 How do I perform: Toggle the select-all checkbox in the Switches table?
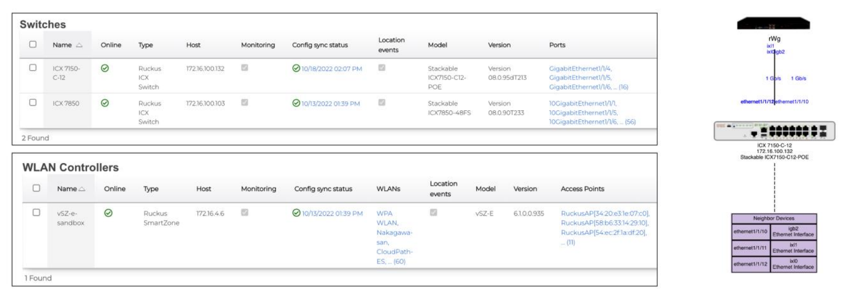[33, 44]
